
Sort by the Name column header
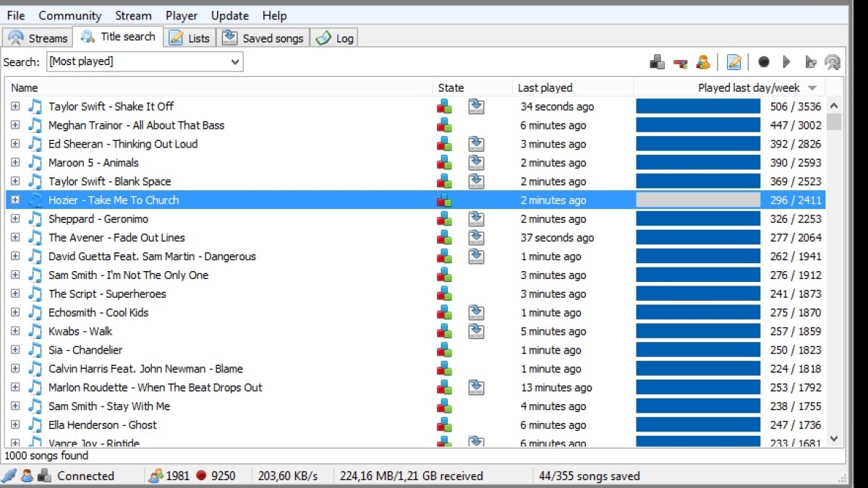(x=219, y=87)
